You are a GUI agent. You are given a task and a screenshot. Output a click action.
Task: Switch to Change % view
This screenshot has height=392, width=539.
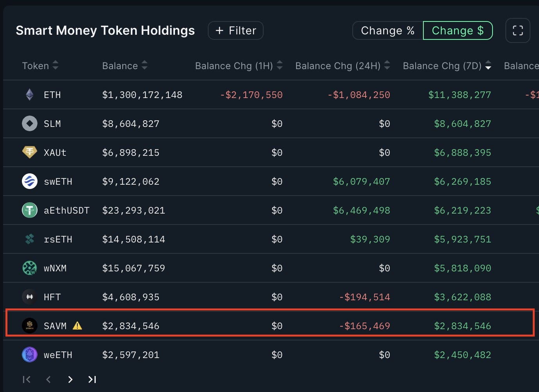(x=388, y=30)
